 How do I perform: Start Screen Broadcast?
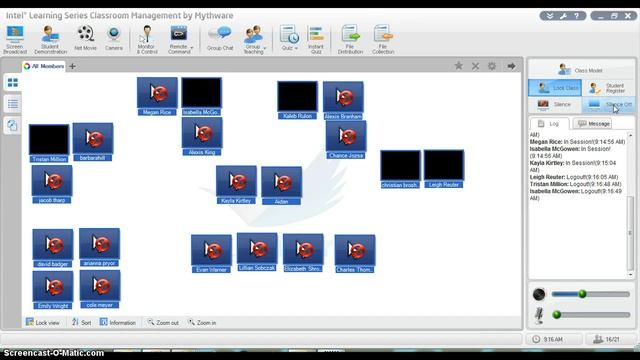pyautogui.click(x=15, y=40)
